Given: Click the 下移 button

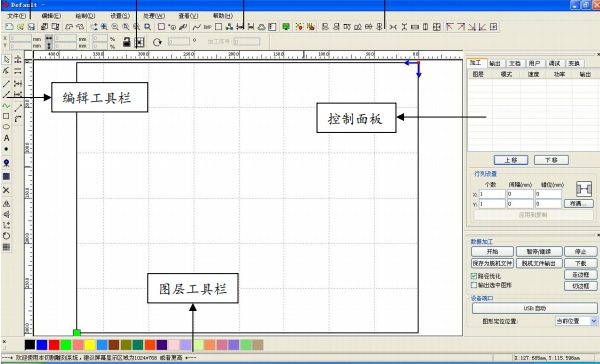Looking at the screenshot, I should tap(551, 160).
